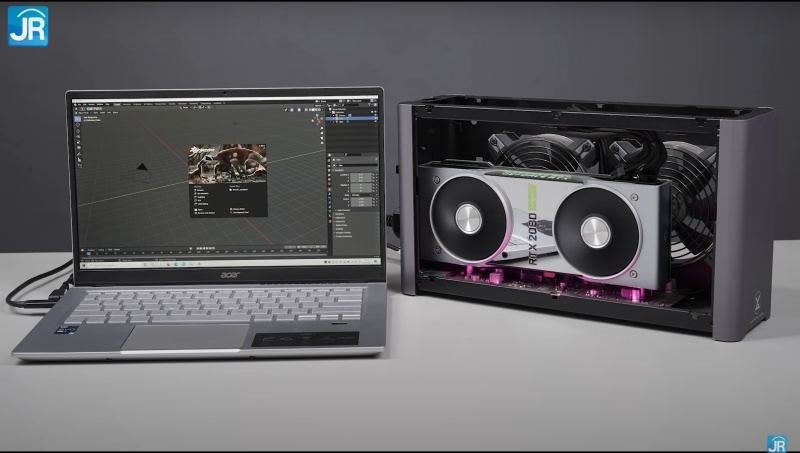Click the viewport navigation axis gizmo
Viewport: 800px width, 453px height.
coord(317,119)
